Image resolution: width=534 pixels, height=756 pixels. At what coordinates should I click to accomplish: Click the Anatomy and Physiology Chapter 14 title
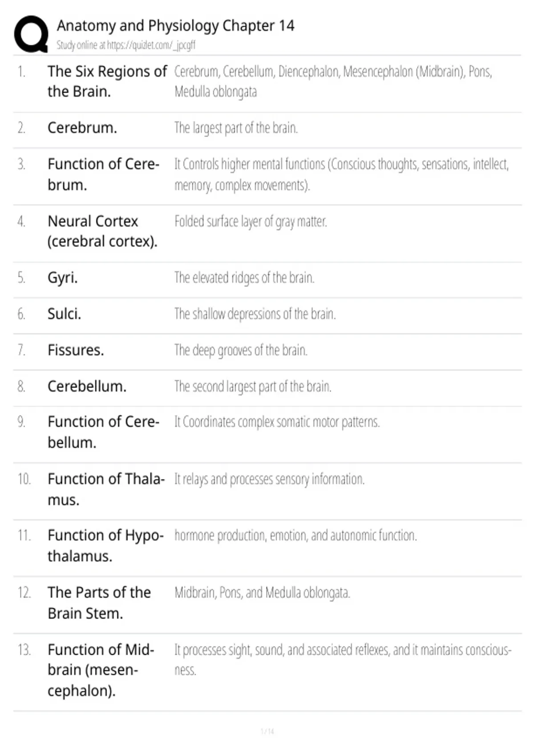pos(175,26)
